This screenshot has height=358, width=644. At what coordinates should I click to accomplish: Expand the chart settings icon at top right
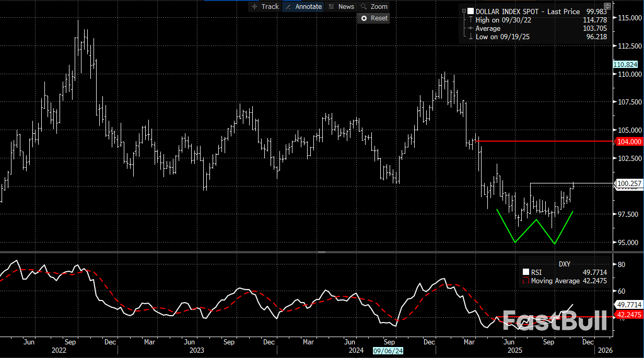(x=607, y=7)
